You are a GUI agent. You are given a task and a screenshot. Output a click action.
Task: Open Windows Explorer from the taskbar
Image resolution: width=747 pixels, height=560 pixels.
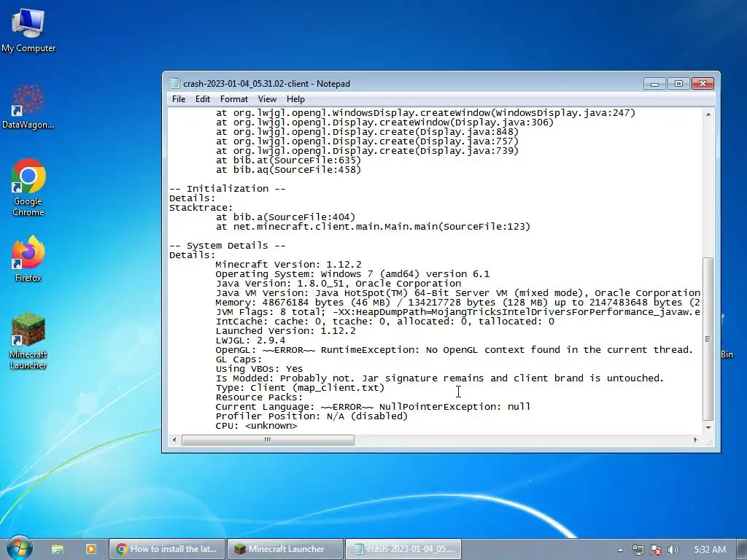58,549
